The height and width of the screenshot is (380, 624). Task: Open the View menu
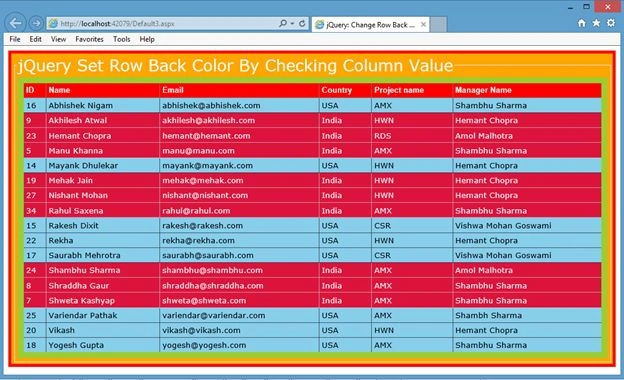pyautogui.click(x=58, y=39)
